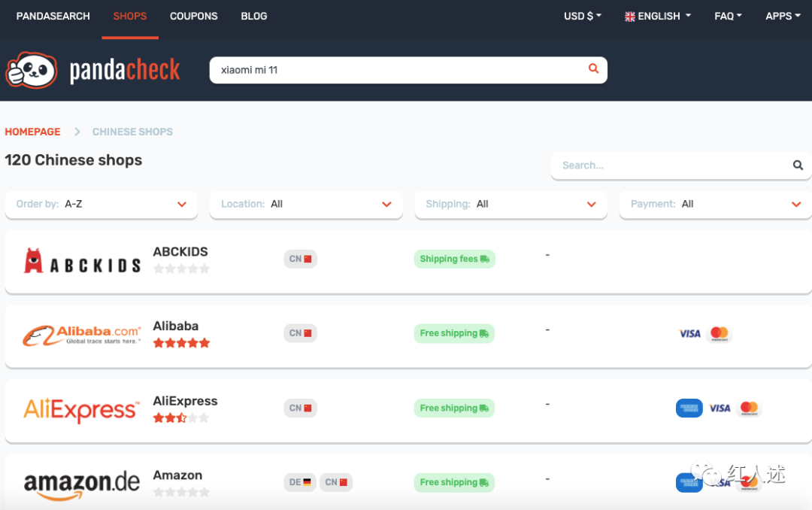Click AliExpress American Express payment icon
The width and height of the screenshot is (812, 510).
point(689,408)
